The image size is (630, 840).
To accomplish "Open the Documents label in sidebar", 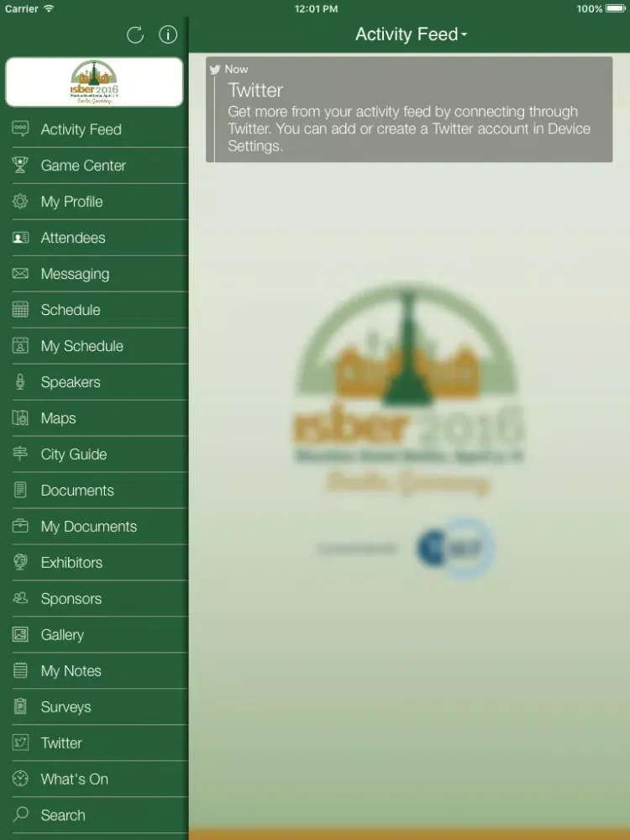I will coord(77,491).
